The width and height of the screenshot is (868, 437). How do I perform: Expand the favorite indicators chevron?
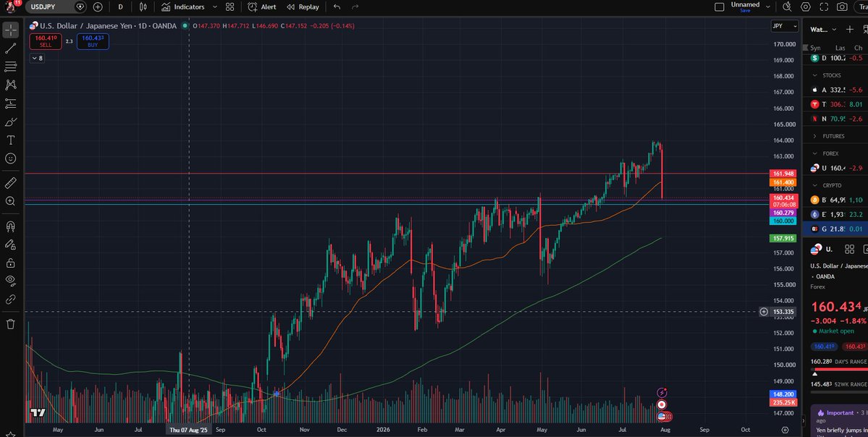point(215,7)
